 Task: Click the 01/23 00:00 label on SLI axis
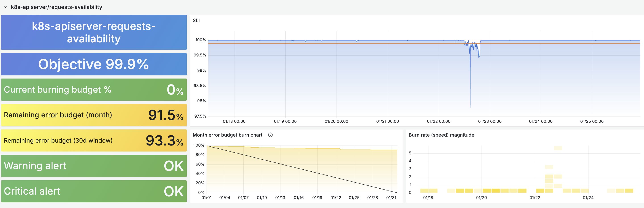click(489, 121)
